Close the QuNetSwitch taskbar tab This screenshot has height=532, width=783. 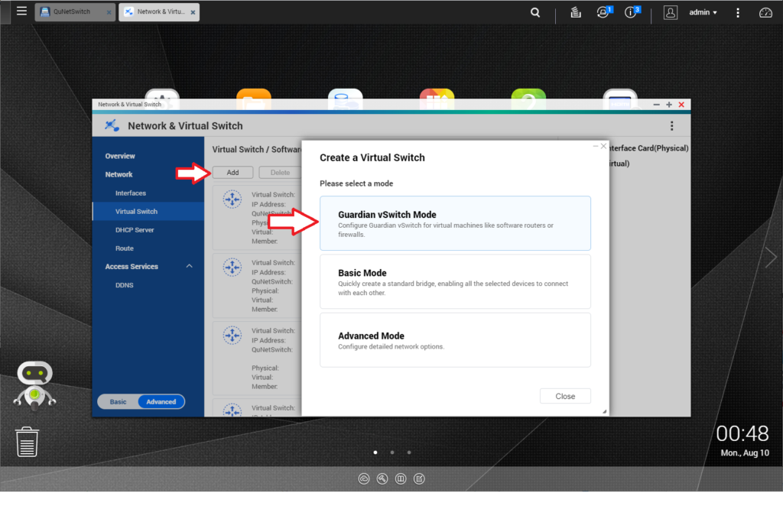click(x=109, y=12)
